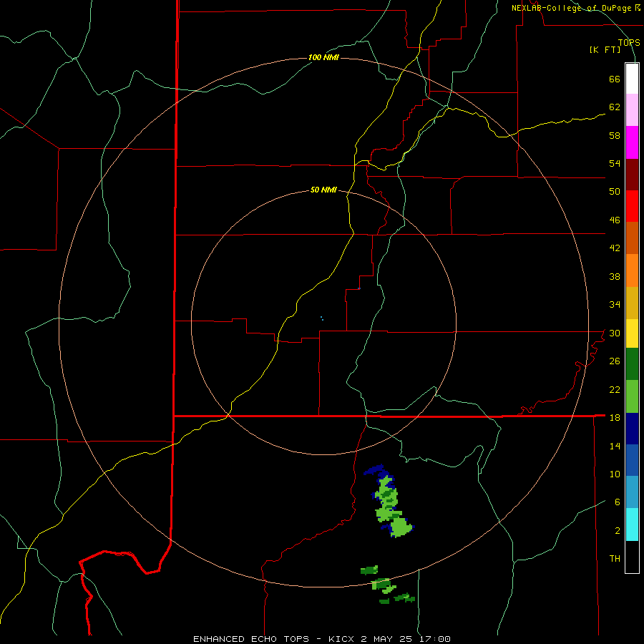Select the "NEXLAB-College of DuPage" credit text

pyautogui.click(x=572, y=8)
